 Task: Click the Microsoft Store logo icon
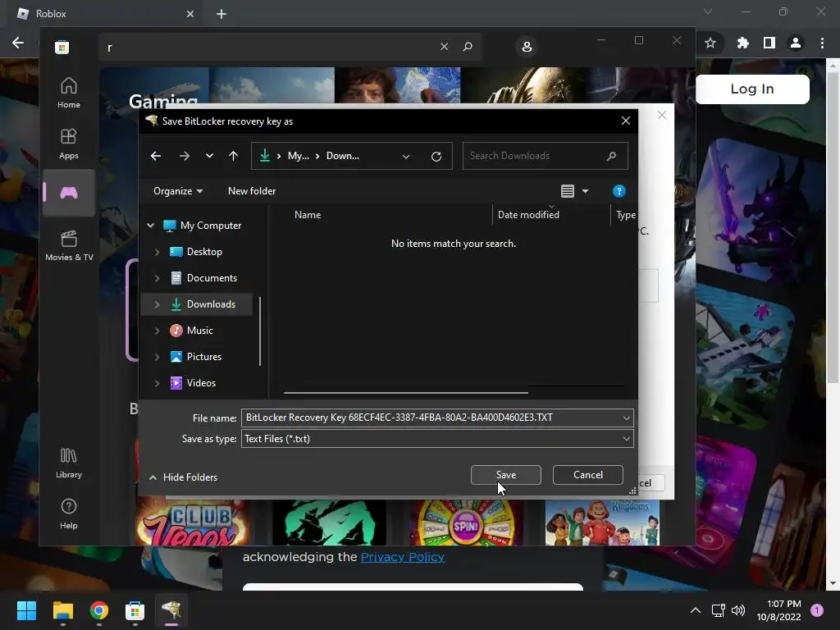coord(62,47)
